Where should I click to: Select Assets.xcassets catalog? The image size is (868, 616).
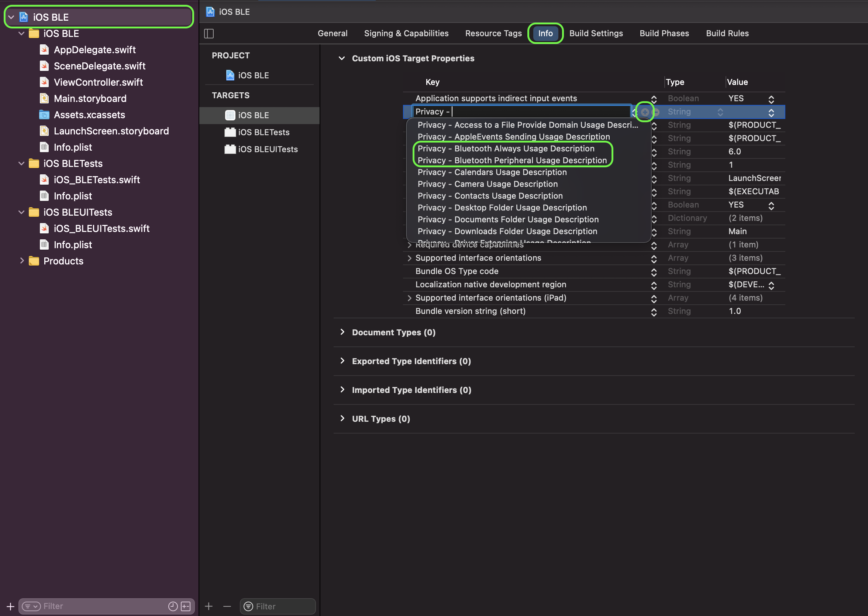pyautogui.click(x=89, y=115)
